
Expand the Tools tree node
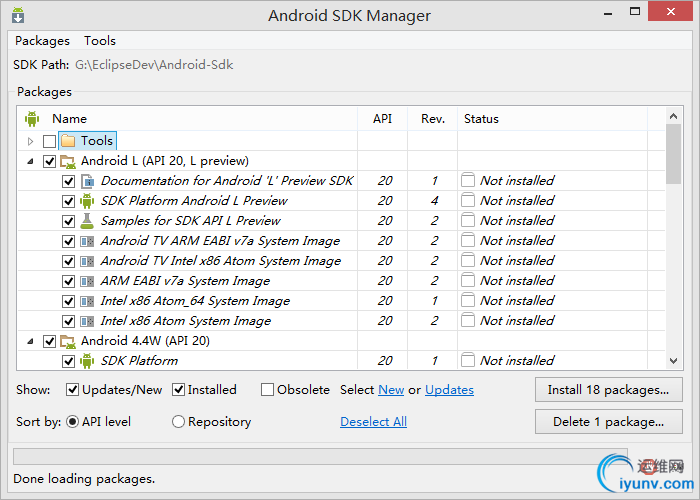[x=30, y=142]
